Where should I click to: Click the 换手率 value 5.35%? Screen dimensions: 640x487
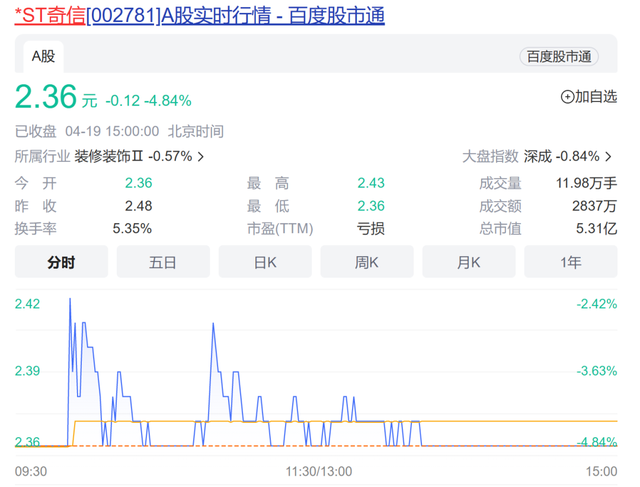coord(132,229)
